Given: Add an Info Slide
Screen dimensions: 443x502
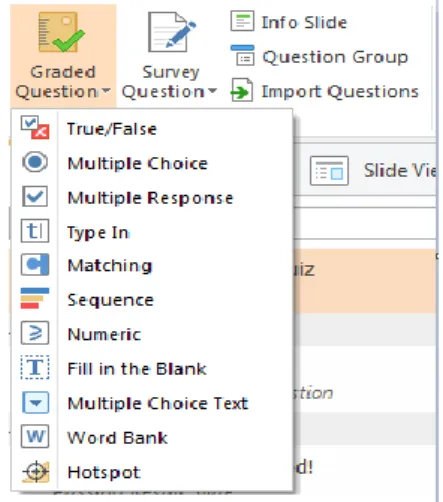Looking at the screenshot, I should pyautogui.click(x=289, y=22).
